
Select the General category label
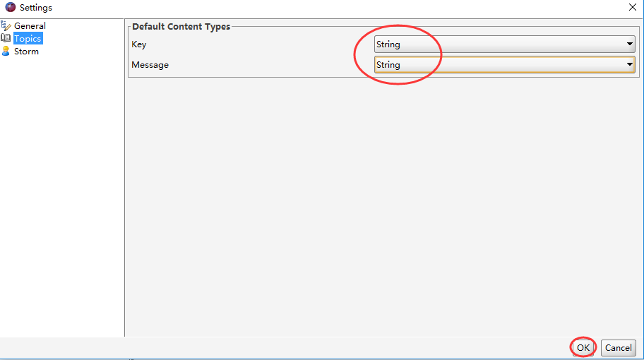click(x=30, y=26)
